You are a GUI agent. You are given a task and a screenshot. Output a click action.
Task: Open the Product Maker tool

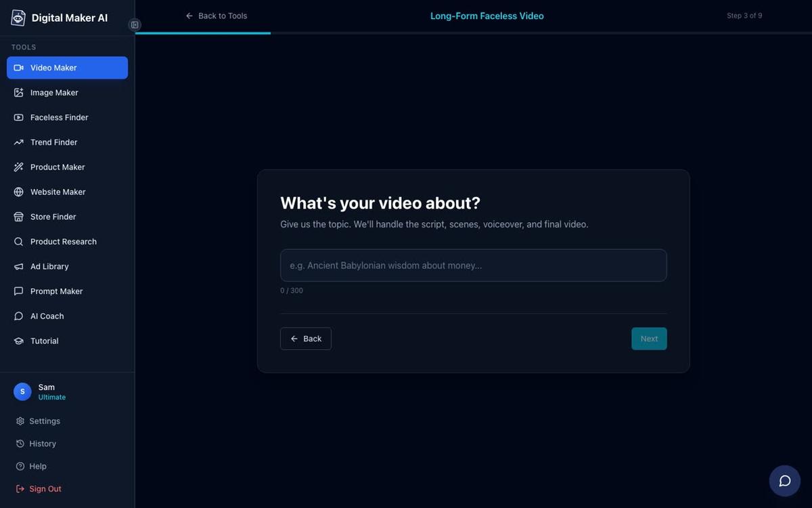(x=67, y=167)
